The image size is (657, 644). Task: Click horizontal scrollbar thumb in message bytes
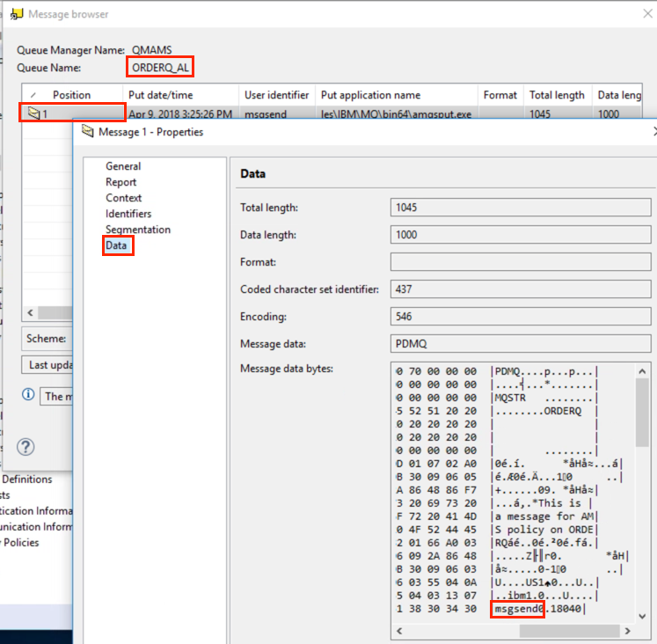click(569, 631)
